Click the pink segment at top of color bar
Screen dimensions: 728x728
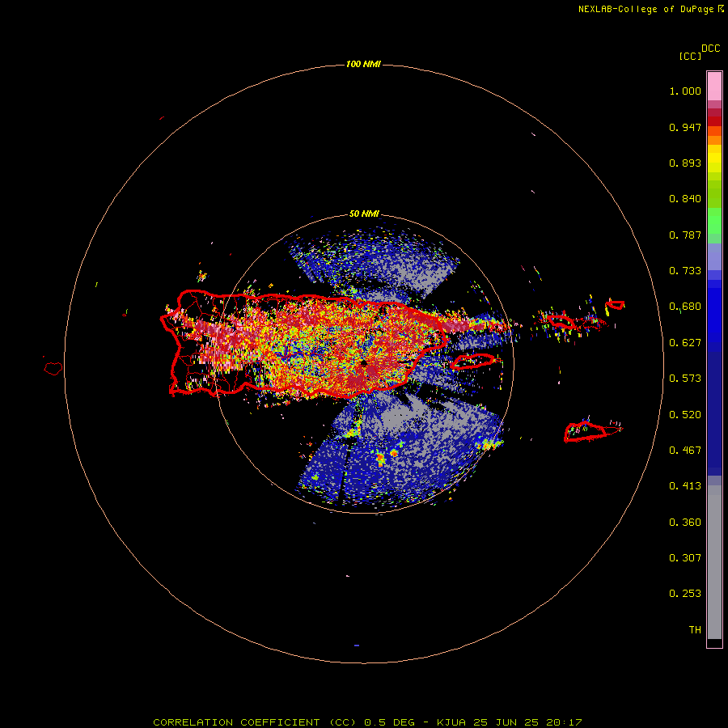tap(714, 87)
